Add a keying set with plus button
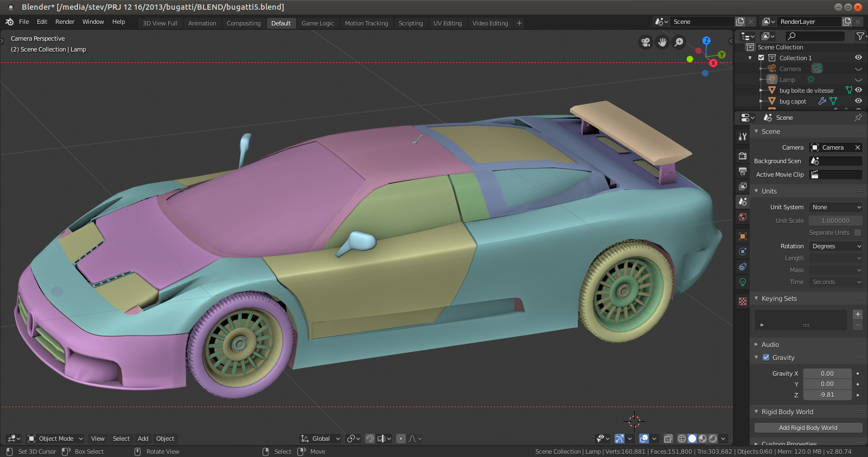The image size is (868, 457). (x=858, y=314)
